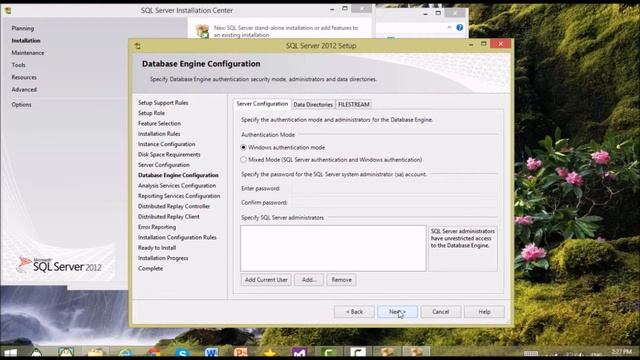Select Feature Selection step
Image resolution: width=640 pixels, height=360 pixels.
tap(159, 123)
